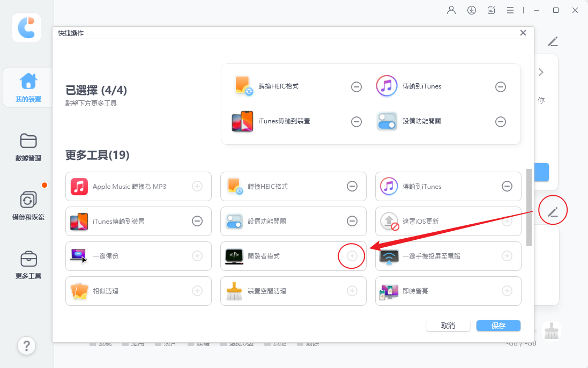Click the app logo at top left
The width and height of the screenshot is (588, 368).
click(x=26, y=27)
